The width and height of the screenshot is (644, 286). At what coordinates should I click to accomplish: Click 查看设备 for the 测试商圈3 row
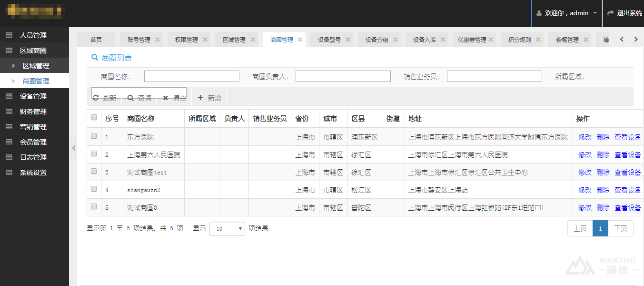[627, 208]
